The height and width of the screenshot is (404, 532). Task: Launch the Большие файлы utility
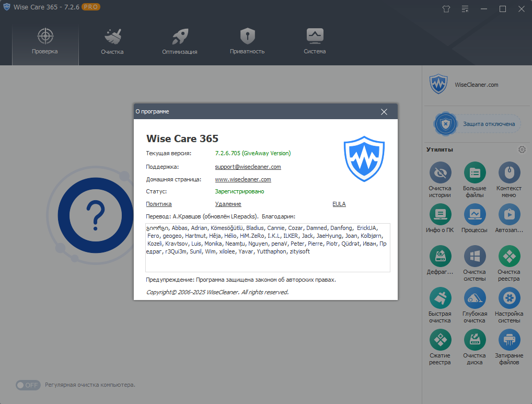point(475,173)
